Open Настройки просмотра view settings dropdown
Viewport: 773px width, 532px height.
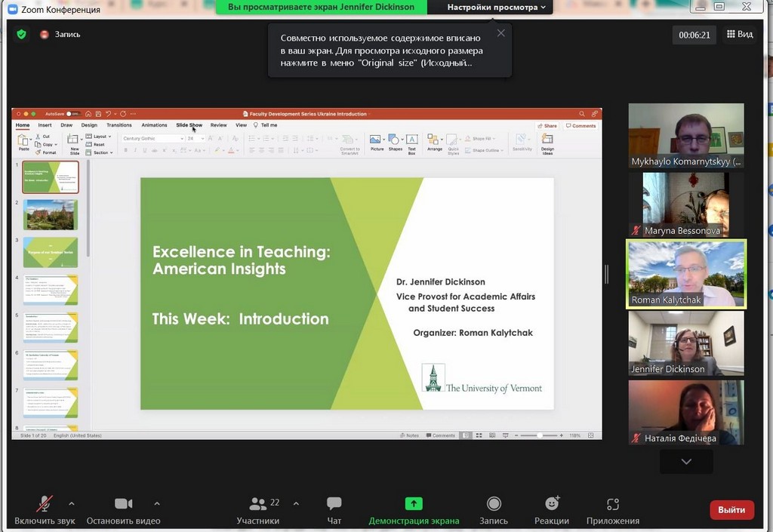497,8
